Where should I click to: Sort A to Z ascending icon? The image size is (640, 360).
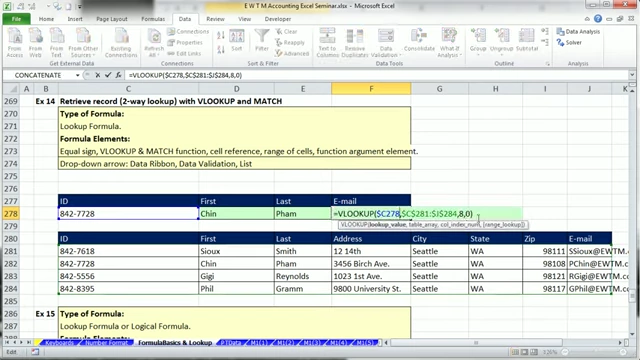221,36
